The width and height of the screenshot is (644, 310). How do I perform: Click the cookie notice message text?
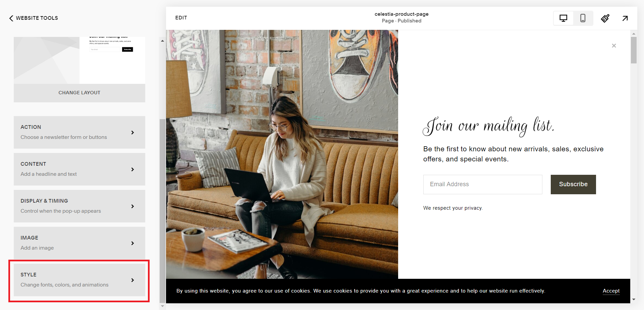click(361, 291)
